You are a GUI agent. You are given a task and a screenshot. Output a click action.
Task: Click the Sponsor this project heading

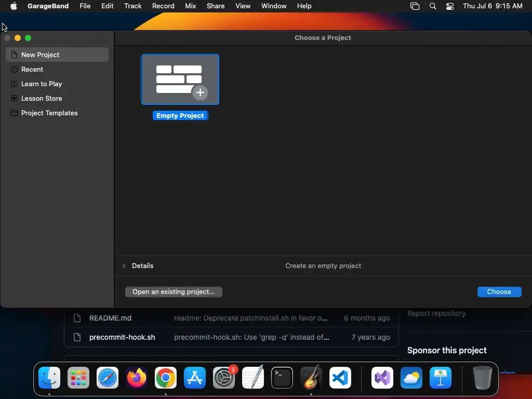click(447, 350)
